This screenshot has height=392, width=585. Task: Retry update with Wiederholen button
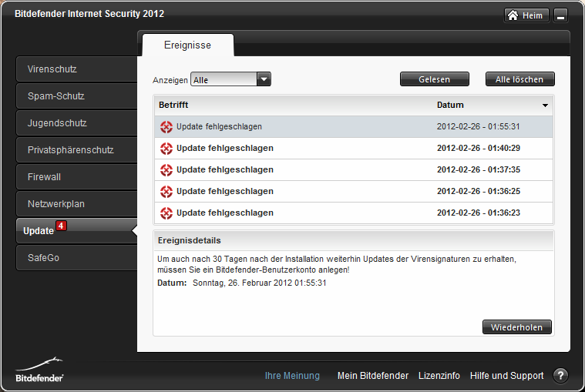point(516,327)
